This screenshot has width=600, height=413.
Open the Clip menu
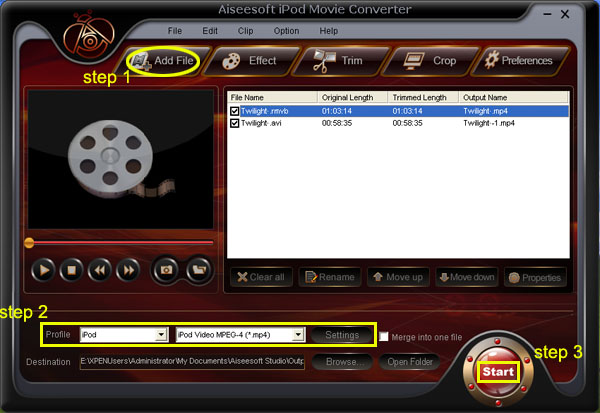[x=247, y=31]
